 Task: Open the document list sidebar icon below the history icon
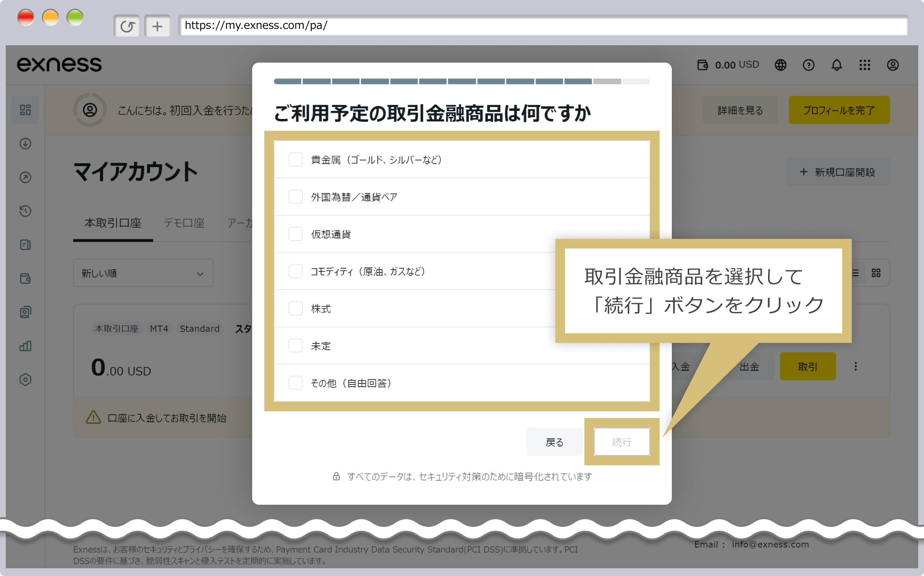tap(26, 245)
